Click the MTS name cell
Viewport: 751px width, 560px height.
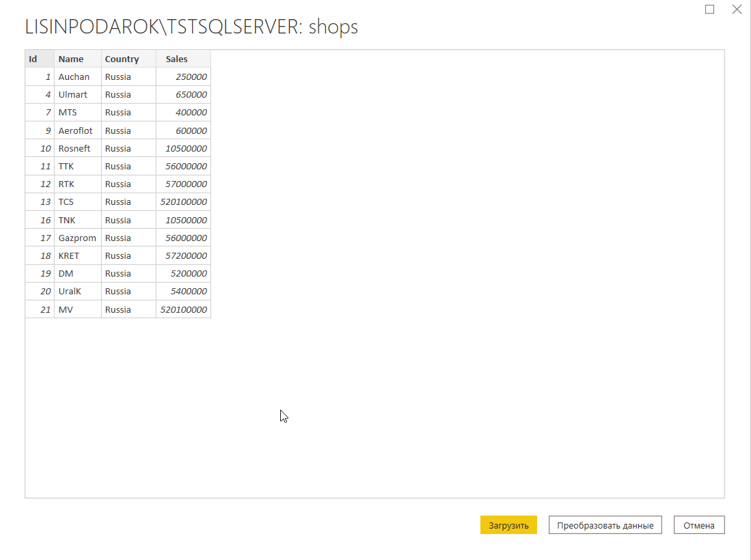[x=78, y=113]
